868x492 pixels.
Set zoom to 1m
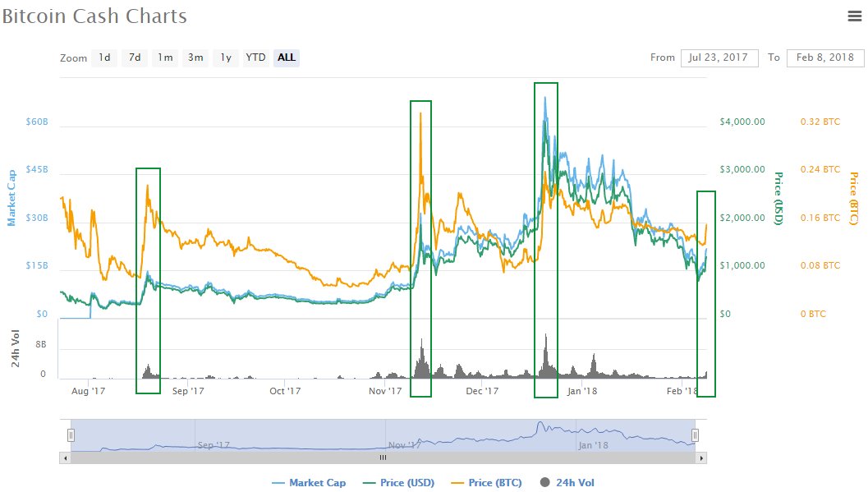[x=165, y=57]
